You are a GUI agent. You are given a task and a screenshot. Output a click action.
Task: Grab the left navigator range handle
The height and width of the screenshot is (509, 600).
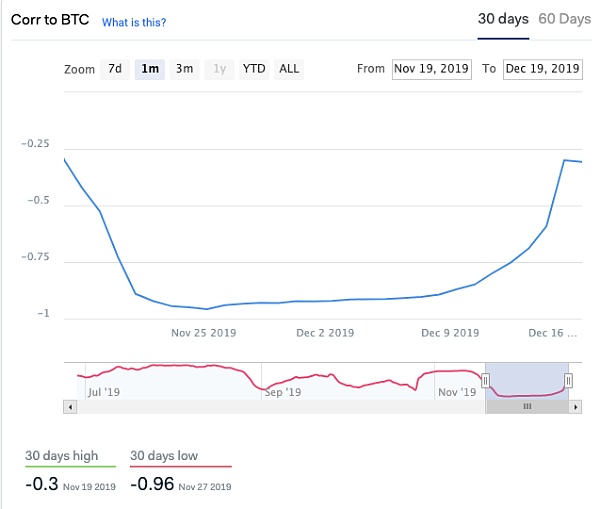(x=486, y=380)
